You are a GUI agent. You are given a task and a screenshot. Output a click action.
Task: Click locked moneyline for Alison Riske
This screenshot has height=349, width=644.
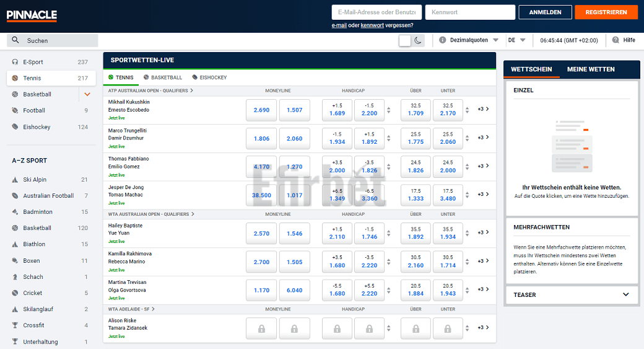tap(261, 329)
